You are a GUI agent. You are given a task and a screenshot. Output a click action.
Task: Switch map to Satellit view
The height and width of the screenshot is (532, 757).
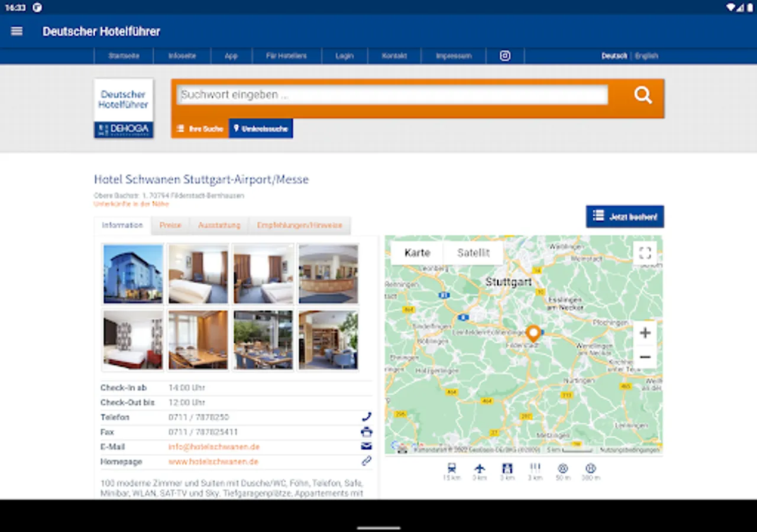474,253
